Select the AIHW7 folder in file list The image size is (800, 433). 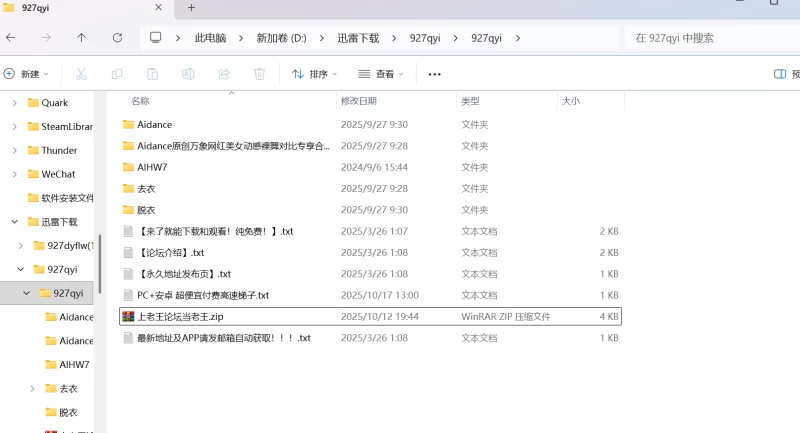(x=152, y=167)
